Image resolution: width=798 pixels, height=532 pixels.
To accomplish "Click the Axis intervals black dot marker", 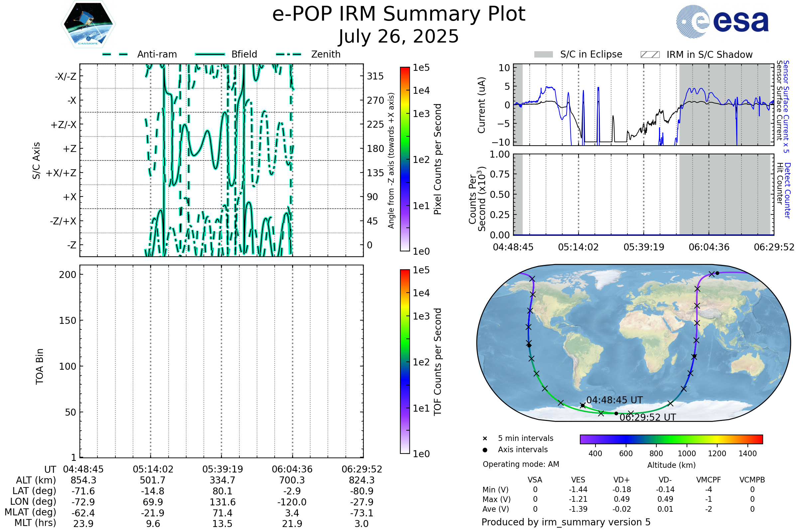I will [485, 450].
